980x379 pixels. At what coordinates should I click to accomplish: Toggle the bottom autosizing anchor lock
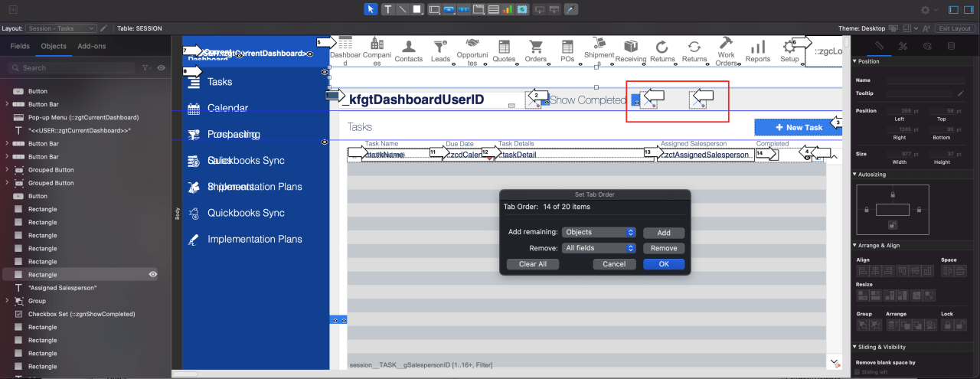point(893,225)
